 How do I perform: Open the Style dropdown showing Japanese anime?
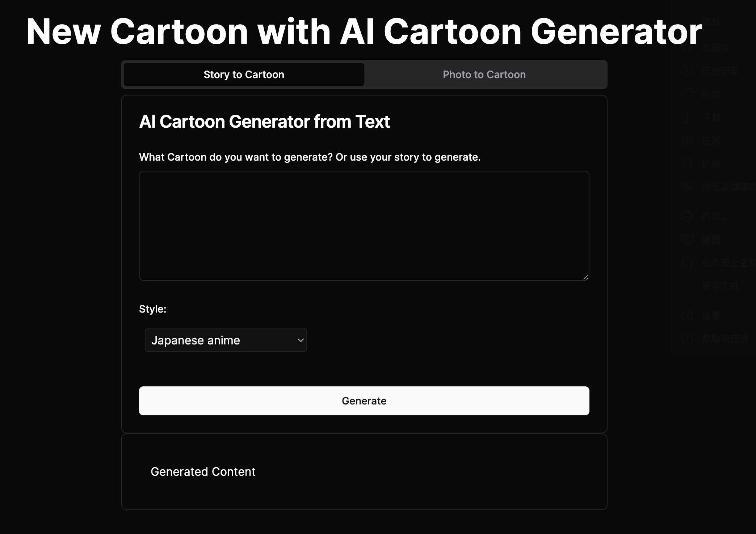pos(226,340)
